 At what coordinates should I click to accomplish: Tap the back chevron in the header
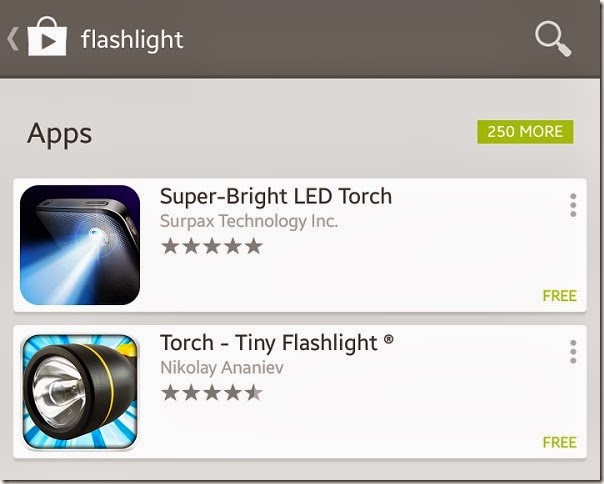(x=13, y=39)
